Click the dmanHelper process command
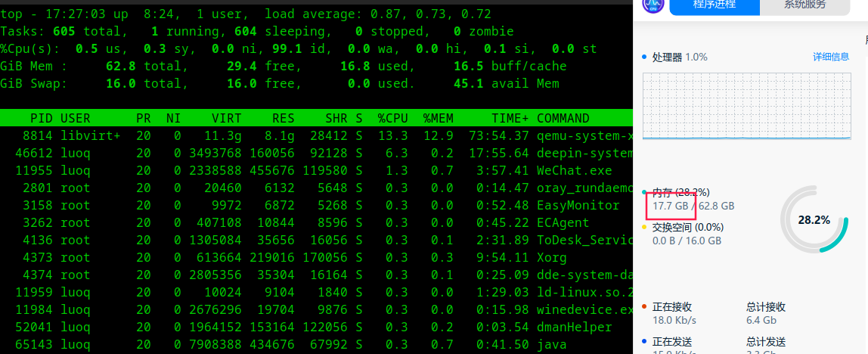868x354 pixels. point(574,328)
